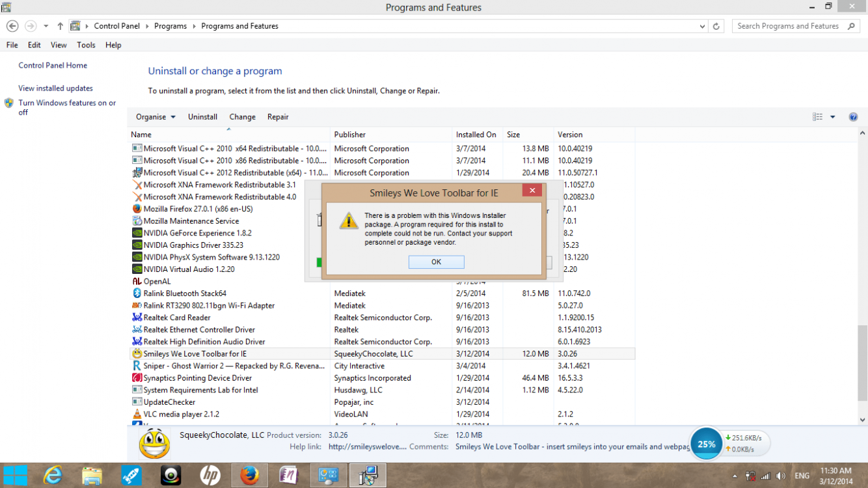The height and width of the screenshot is (488, 868).
Task: Click the Mozilla Firefox icon in the program list
Action: point(137,208)
